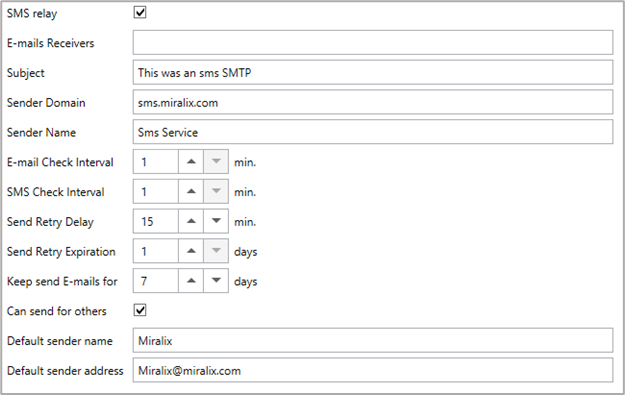Select the Keep send E-mails value 7

click(156, 281)
